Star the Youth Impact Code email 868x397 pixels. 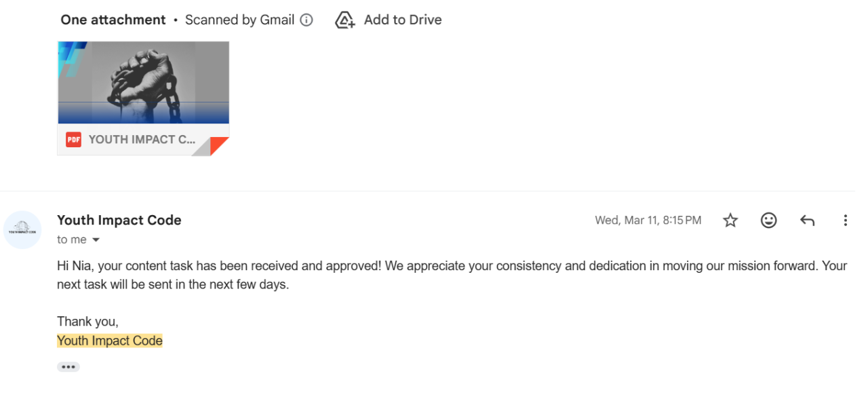pyautogui.click(x=730, y=220)
